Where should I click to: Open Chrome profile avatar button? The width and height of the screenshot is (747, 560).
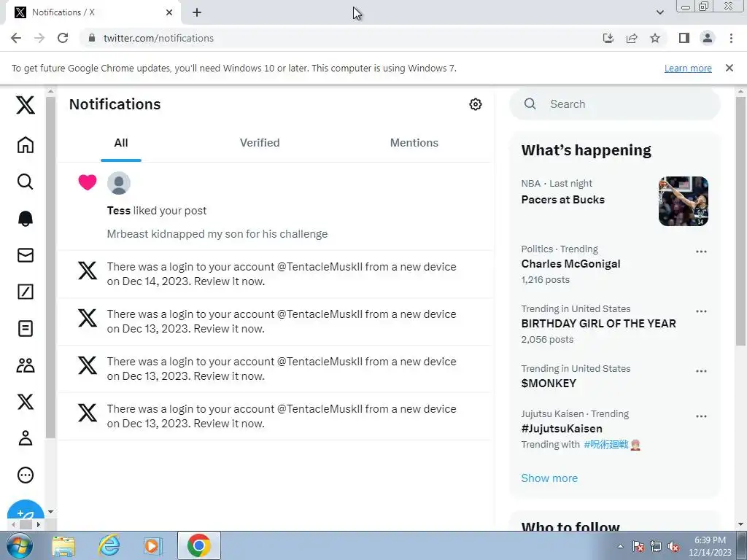click(708, 38)
